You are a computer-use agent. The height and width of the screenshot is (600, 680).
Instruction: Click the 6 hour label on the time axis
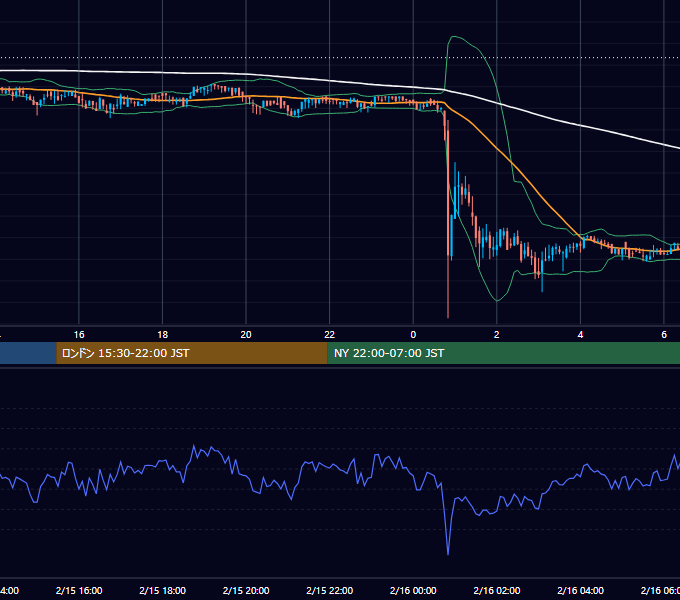[664, 334]
